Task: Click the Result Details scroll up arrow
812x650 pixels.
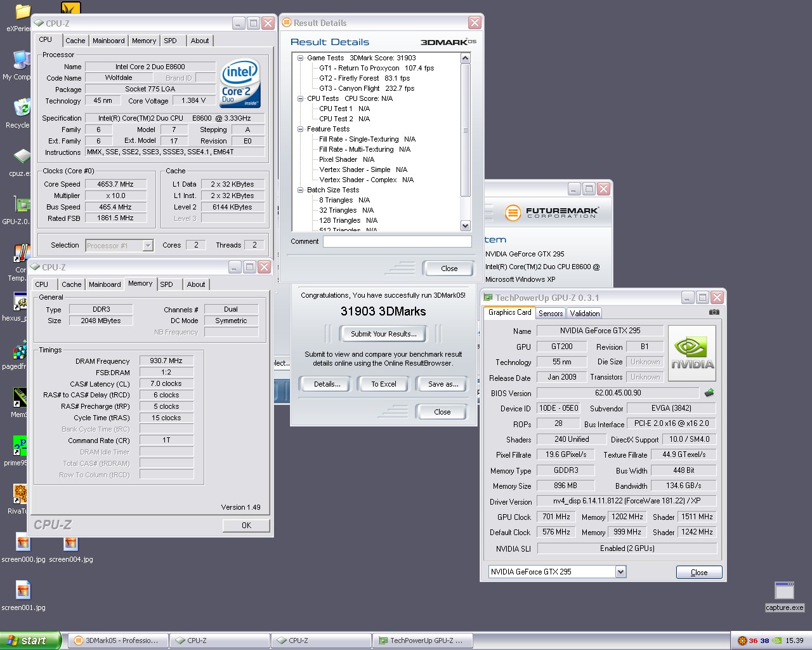Action: 465,58
